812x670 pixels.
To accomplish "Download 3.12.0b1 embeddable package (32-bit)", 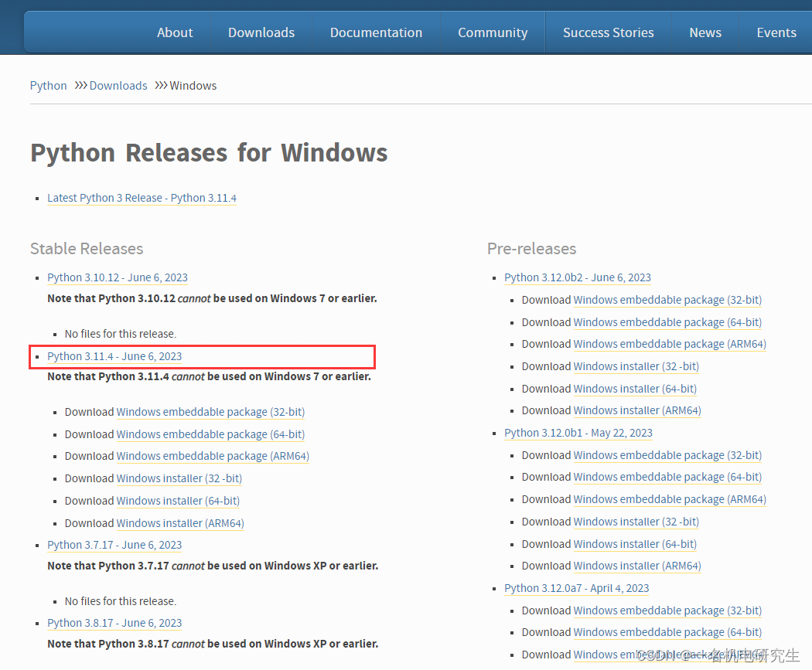I will 667,454.
